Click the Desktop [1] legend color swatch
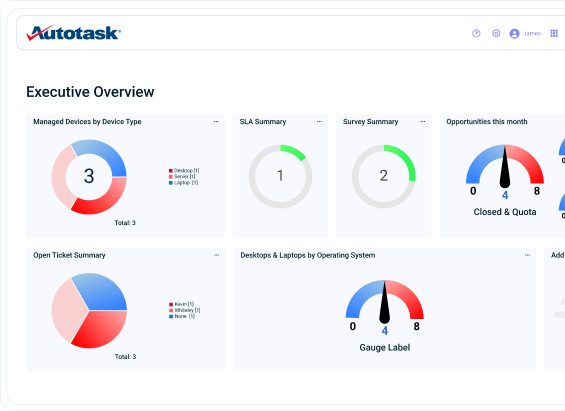565x411 pixels. coord(171,171)
